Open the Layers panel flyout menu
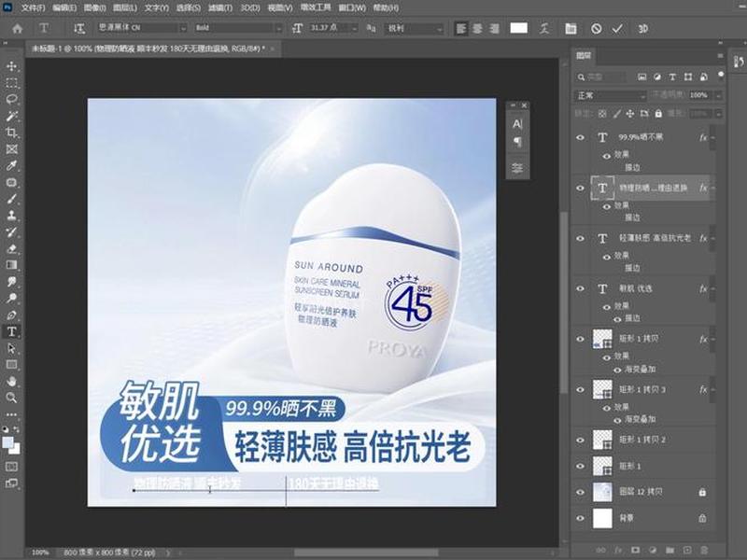 [720, 56]
